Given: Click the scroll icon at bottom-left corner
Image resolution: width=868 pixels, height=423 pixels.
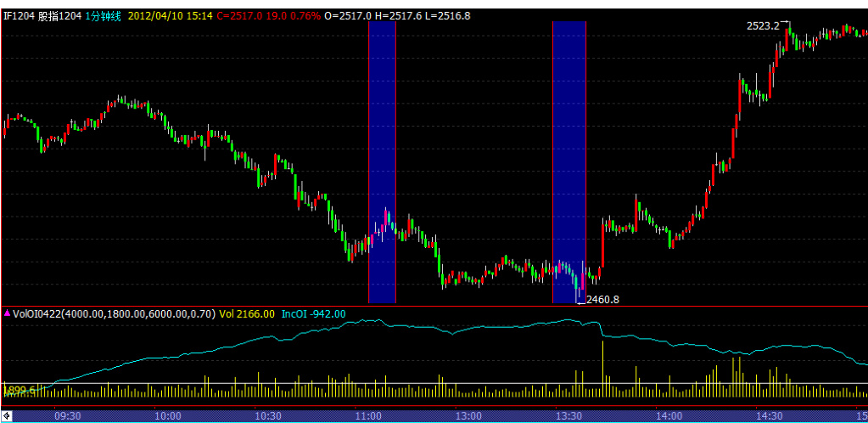Looking at the screenshot, I should point(6,415).
